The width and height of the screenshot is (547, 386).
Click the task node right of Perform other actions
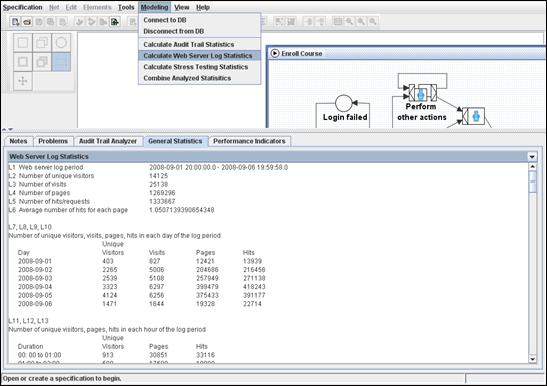click(x=474, y=116)
